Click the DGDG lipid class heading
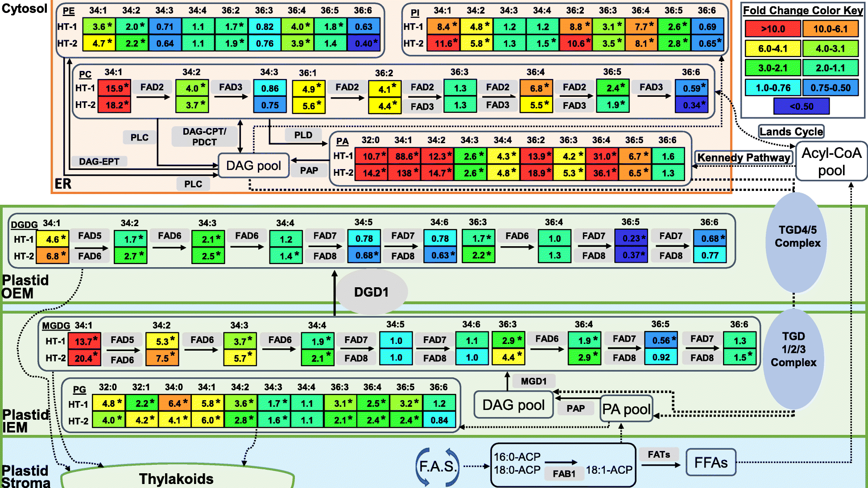 (24, 225)
